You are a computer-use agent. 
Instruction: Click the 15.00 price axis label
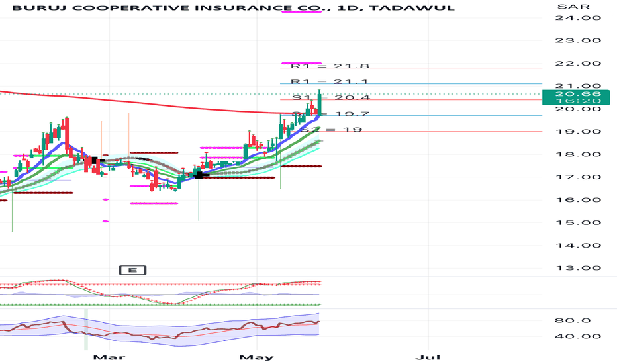[578, 223]
